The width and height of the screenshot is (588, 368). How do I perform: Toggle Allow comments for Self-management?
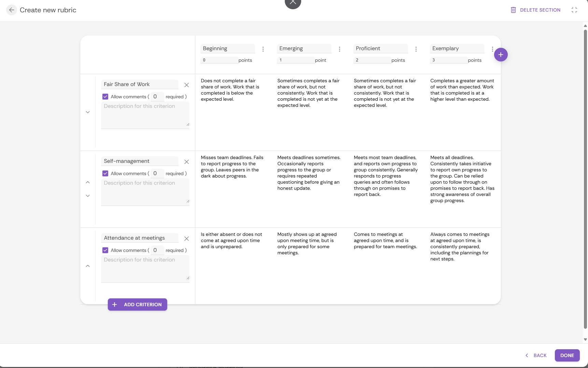105,173
